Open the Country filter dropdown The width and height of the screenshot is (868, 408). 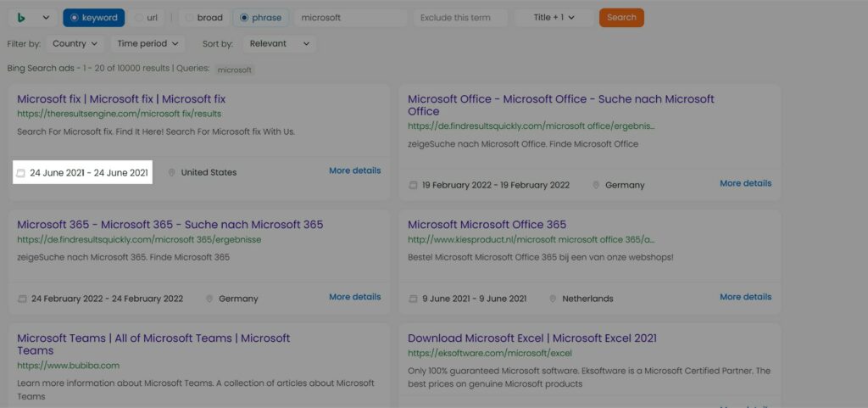(x=75, y=44)
